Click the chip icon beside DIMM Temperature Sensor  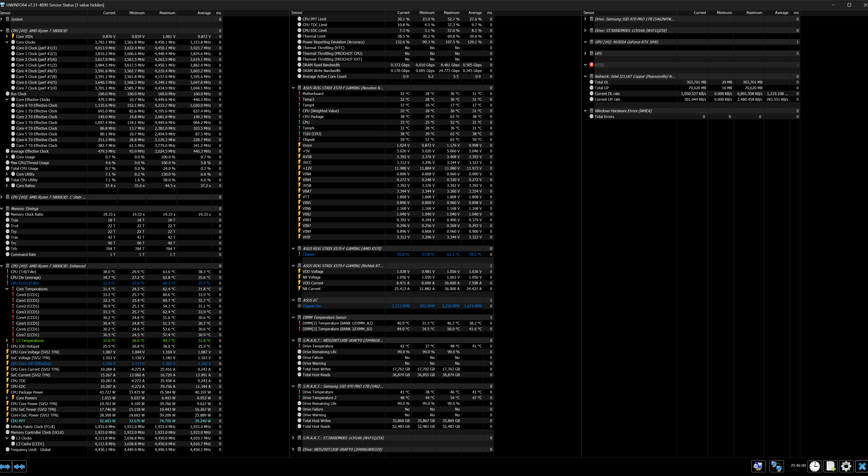tap(299, 317)
